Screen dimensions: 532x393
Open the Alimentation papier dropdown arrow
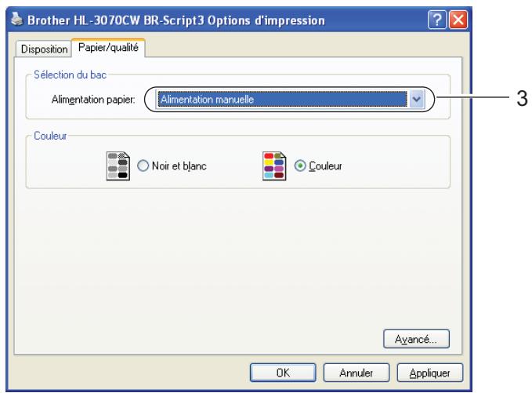tap(416, 99)
